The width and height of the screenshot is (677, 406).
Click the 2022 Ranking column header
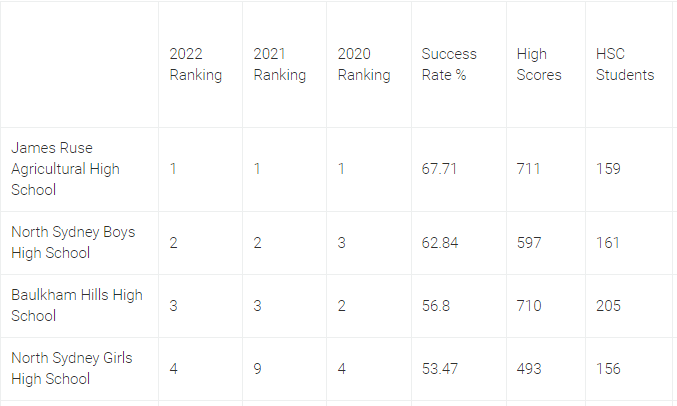point(196,64)
